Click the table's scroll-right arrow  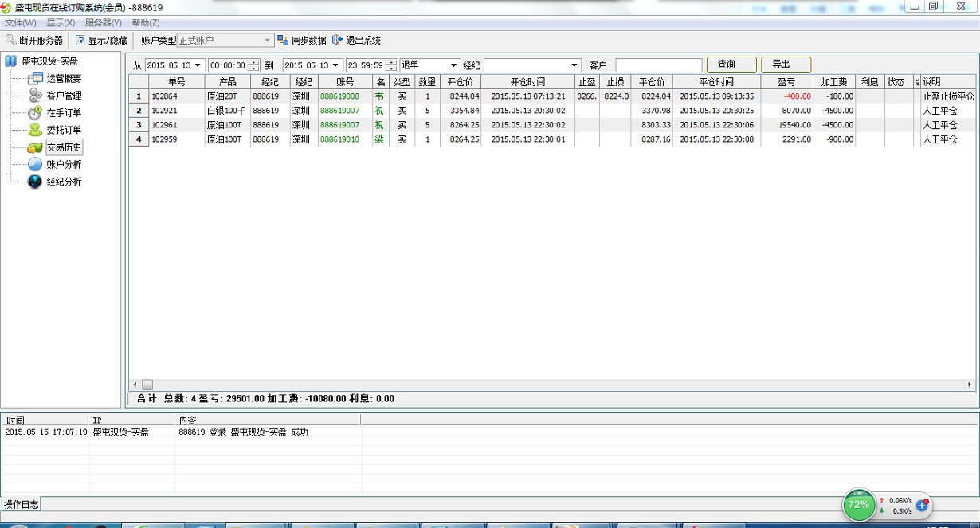point(970,385)
